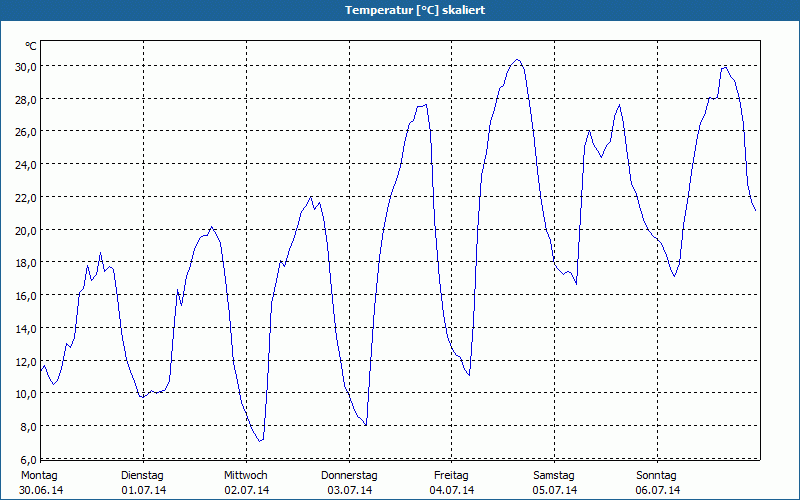Click the 30.06.14 date label
800x500 pixels.
41,491
